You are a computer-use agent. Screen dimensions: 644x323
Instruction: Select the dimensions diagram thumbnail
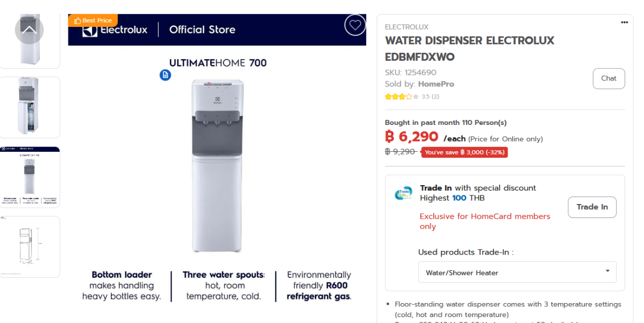click(30, 247)
